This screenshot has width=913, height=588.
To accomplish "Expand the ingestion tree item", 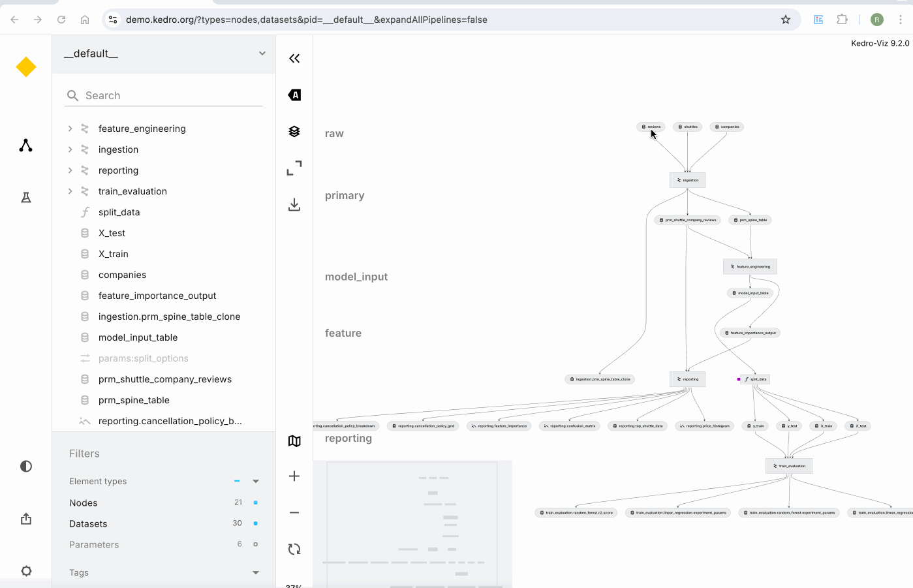I will [x=70, y=149].
